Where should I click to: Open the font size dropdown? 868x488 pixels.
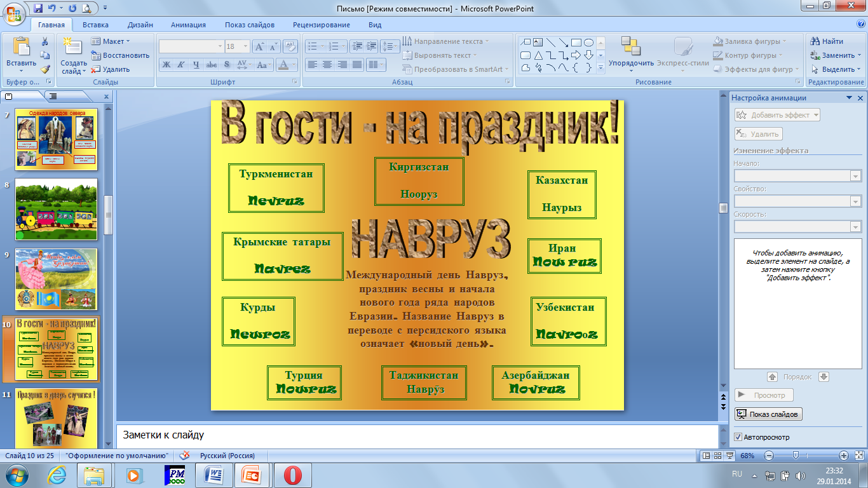[x=245, y=46]
